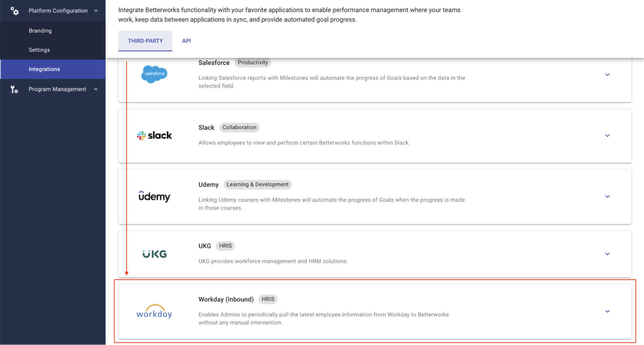Click the HRIS tag on UKG
The height and width of the screenshot is (345, 644).
226,246
